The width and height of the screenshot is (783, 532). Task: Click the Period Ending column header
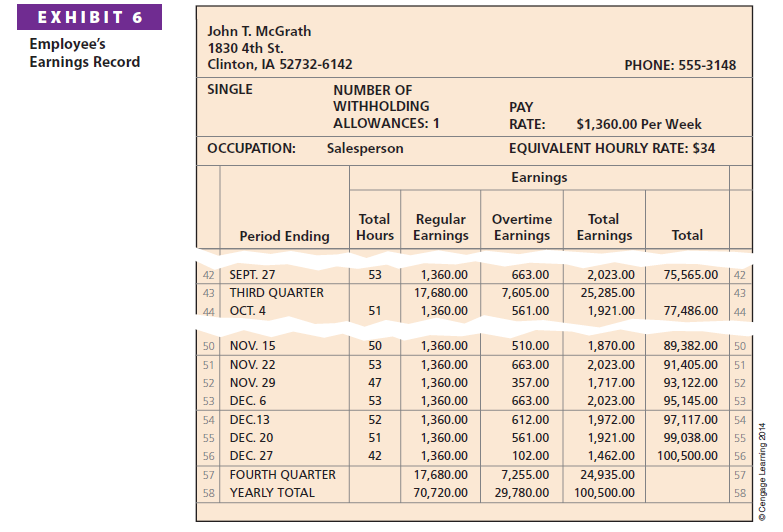pyautogui.click(x=284, y=236)
